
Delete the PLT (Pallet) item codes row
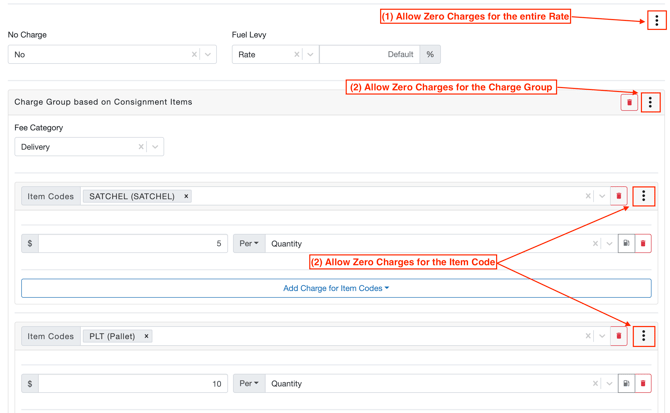coord(619,336)
